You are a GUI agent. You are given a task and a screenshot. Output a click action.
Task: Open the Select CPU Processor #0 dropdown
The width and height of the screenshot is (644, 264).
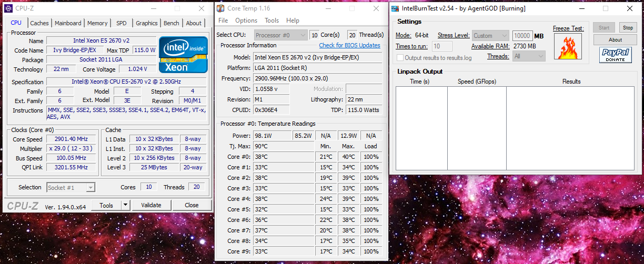281,35
